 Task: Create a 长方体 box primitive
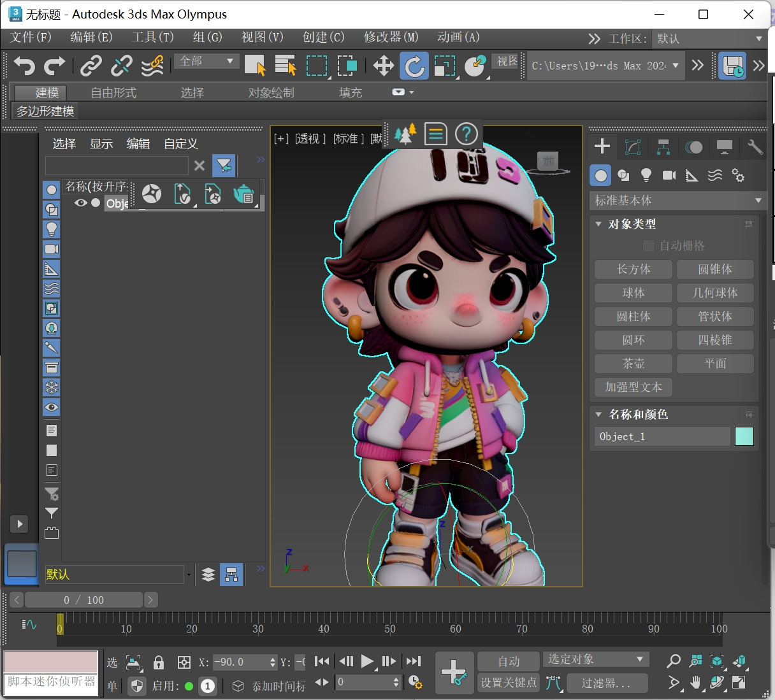click(634, 269)
